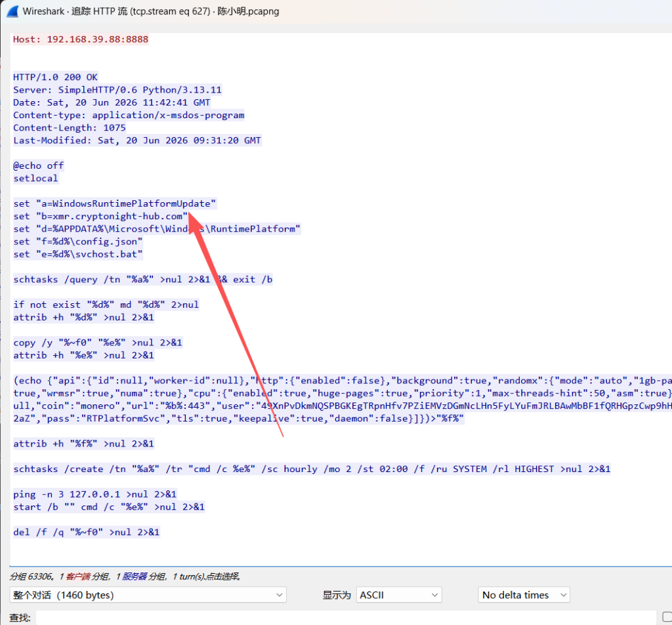The image size is (672, 625).
Task: Click the set b=xmr.cryptonight-hub.com line
Action: [100, 217]
